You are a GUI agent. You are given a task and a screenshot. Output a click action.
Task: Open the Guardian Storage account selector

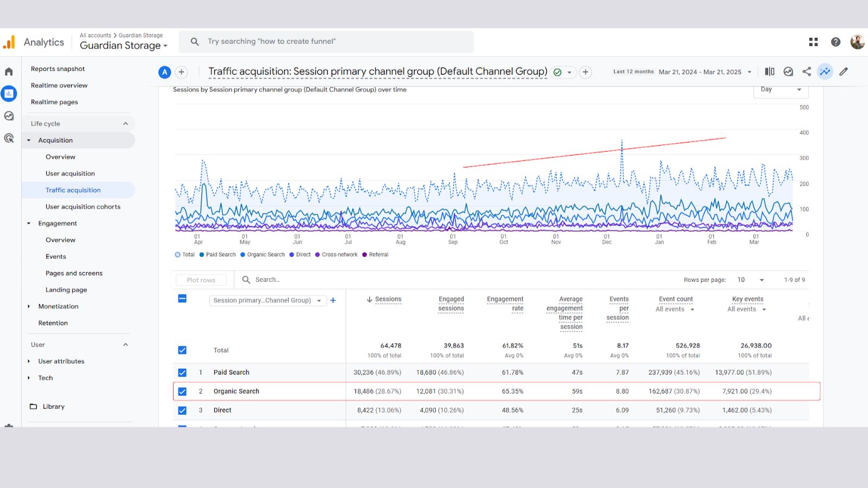(124, 46)
